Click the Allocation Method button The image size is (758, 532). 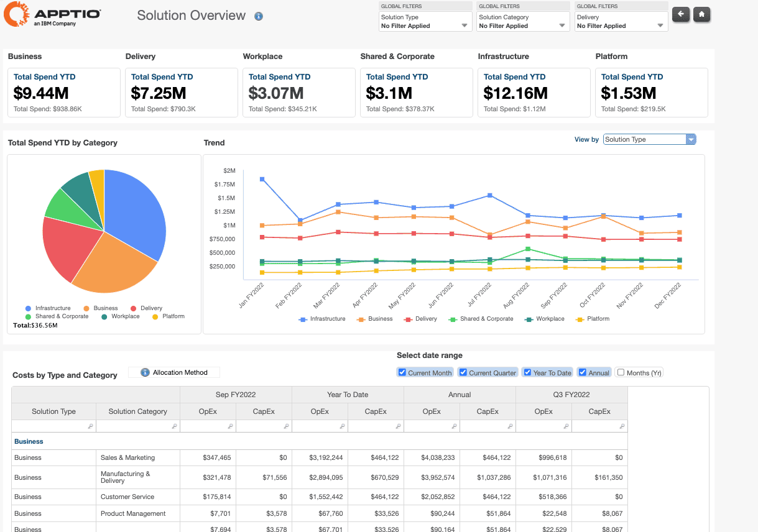[174, 372]
